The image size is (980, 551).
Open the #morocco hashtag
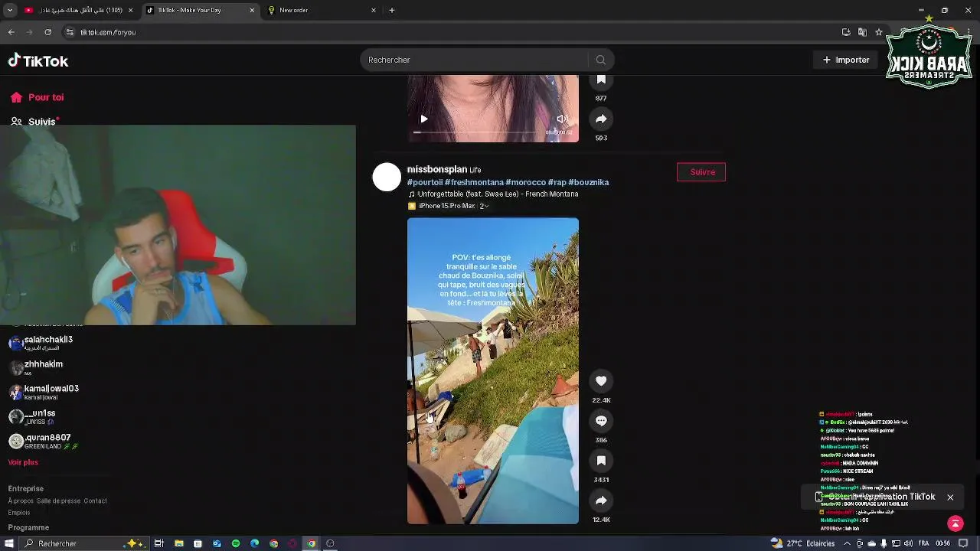(525, 182)
